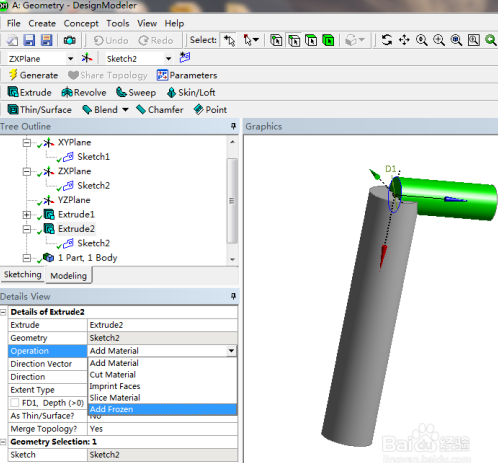Collapse the XYPlane tree node
Image resolution: width=498 pixels, height=463 pixels.
pos(27,143)
